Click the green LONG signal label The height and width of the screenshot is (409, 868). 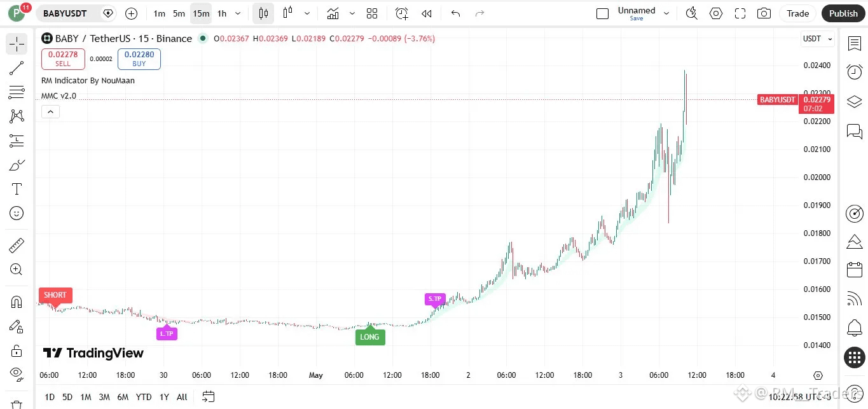[x=369, y=336]
